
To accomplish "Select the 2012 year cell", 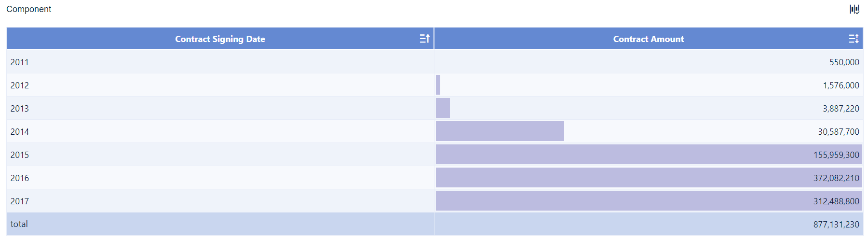I will pos(20,85).
